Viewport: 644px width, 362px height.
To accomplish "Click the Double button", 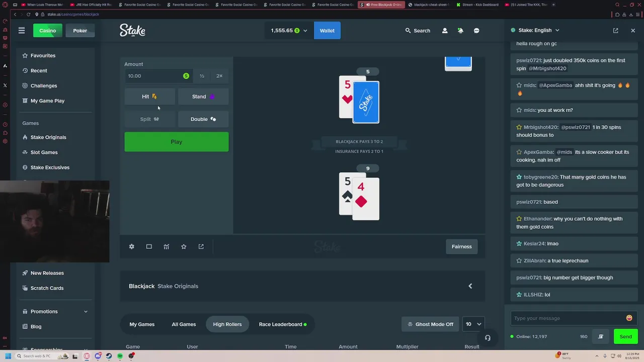I will [203, 119].
